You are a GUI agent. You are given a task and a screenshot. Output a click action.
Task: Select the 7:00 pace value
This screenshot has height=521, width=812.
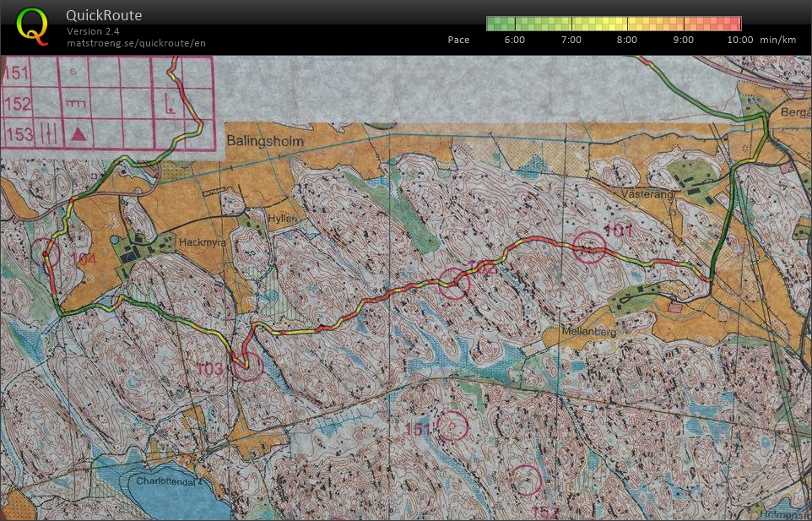point(571,40)
